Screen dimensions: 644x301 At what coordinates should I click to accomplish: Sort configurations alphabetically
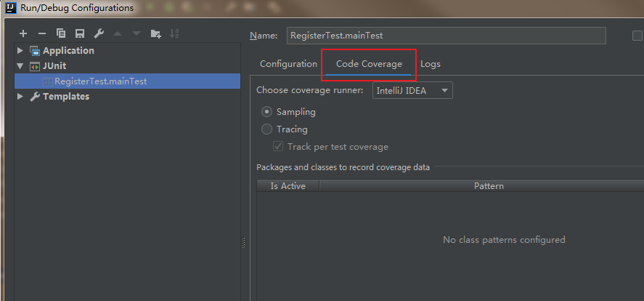(174, 33)
